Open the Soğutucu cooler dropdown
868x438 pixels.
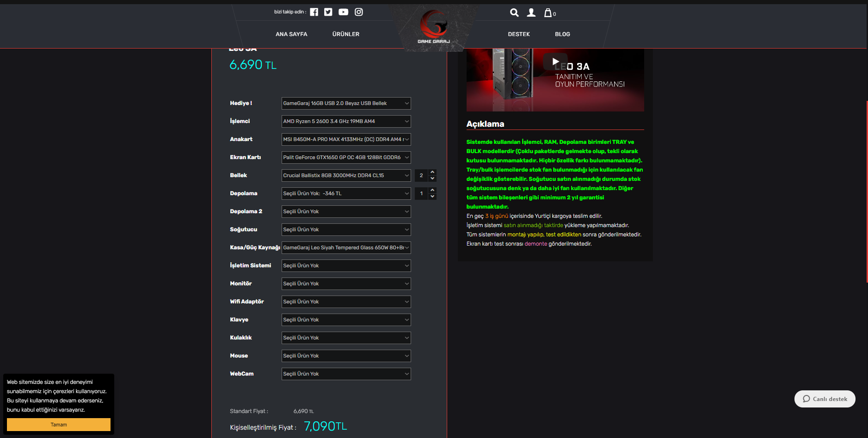pyautogui.click(x=346, y=230)
